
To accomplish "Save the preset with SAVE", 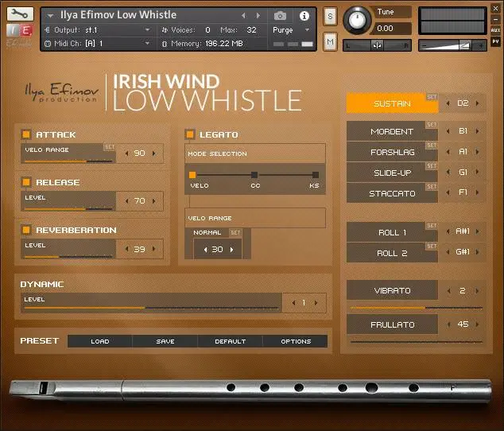I will [x=165, y=341].
